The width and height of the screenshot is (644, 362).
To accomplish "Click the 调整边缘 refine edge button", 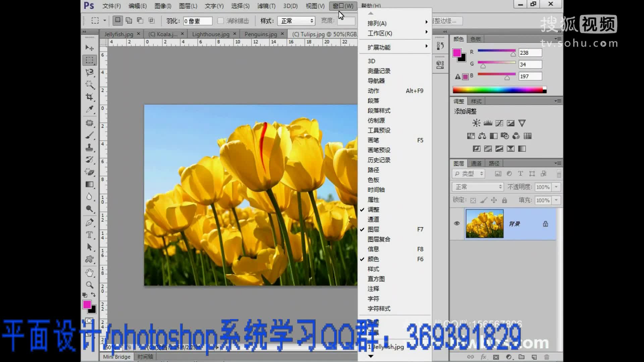I will [447, 21].
